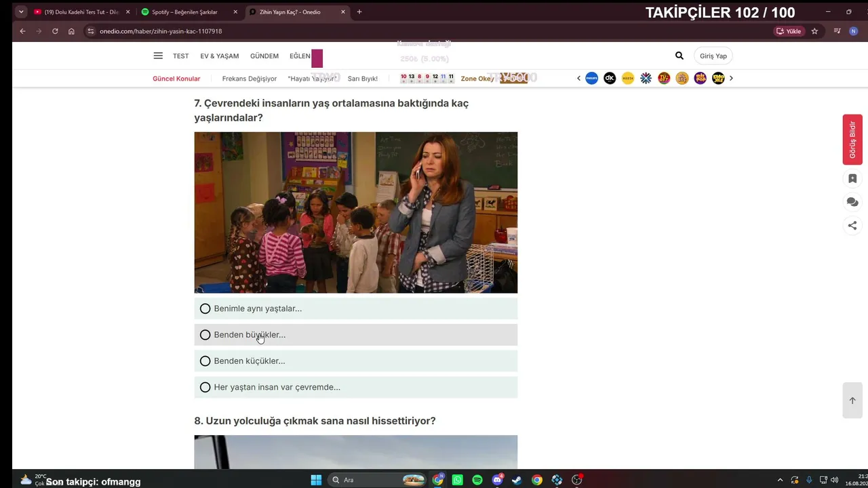Bookmark this page with the star icon
The width and height of the screenshot is (868, 488).
coord(814,31)
